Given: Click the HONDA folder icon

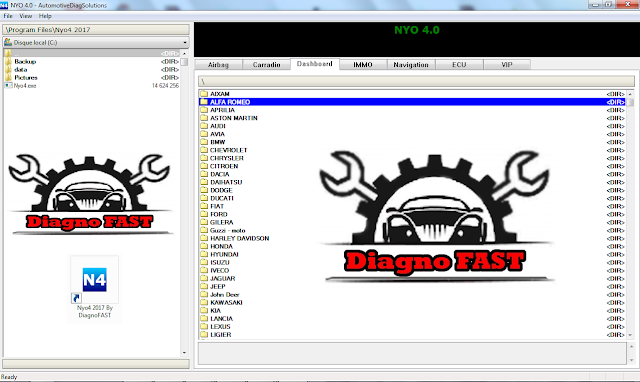Looking at the screenshot, I should pyautogui.click(x=204, y=246).
